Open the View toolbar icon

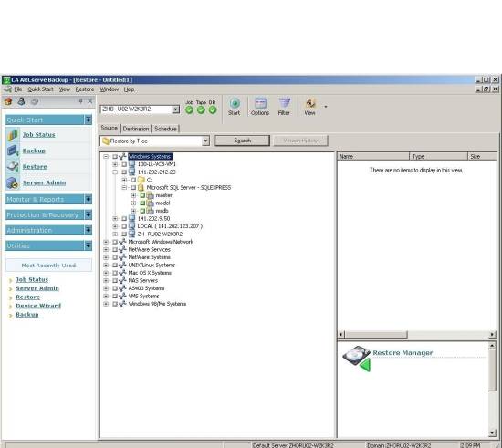tap(310, 103)
